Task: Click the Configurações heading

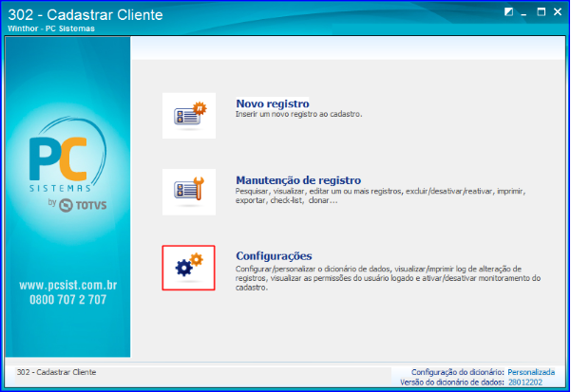Action: (x=274, y=256)
